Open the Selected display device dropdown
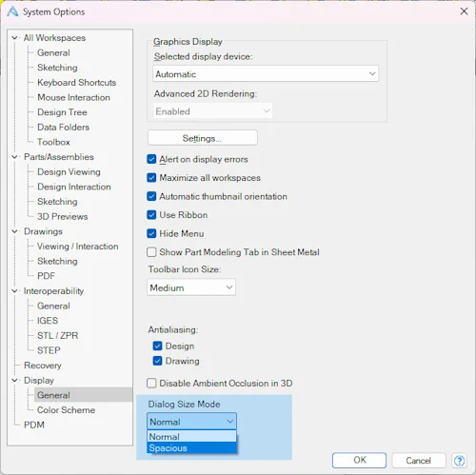Screen dimensions: 476x475 click(266, 73)
